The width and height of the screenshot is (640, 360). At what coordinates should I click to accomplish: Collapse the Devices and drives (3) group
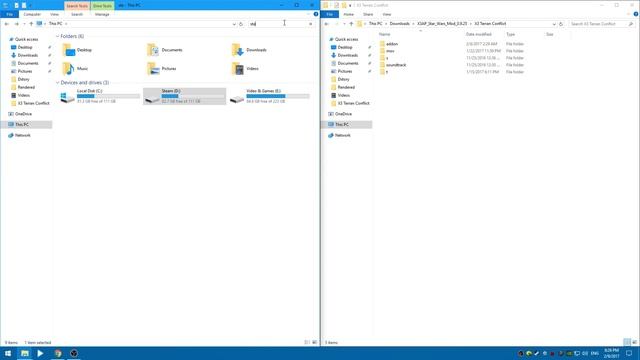(57, 83)
